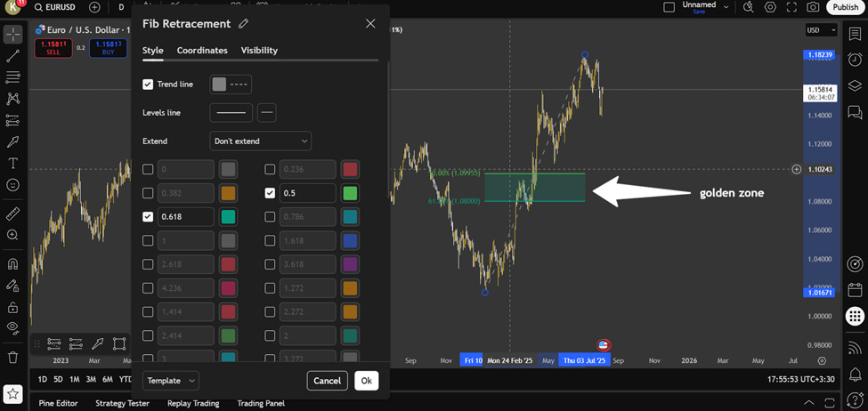
Task: Activate the magnet mode icon
Action: click(12, 264)
